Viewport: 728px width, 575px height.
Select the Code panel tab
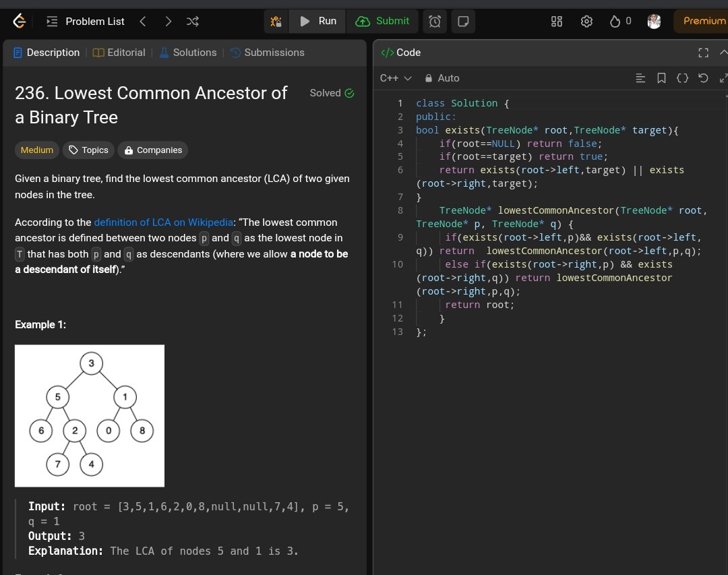[x=400, y=53]
